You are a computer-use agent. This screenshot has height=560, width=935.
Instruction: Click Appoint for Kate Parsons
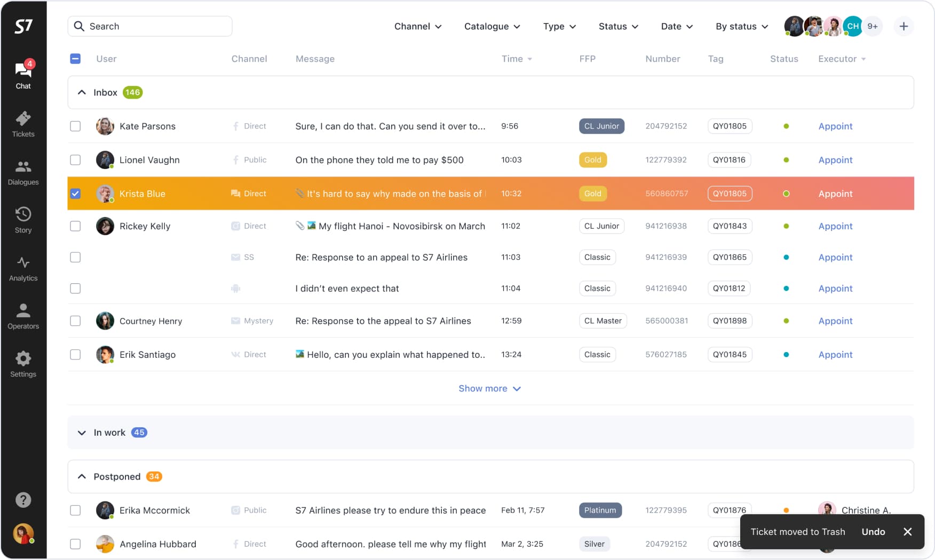coord(835,126)
